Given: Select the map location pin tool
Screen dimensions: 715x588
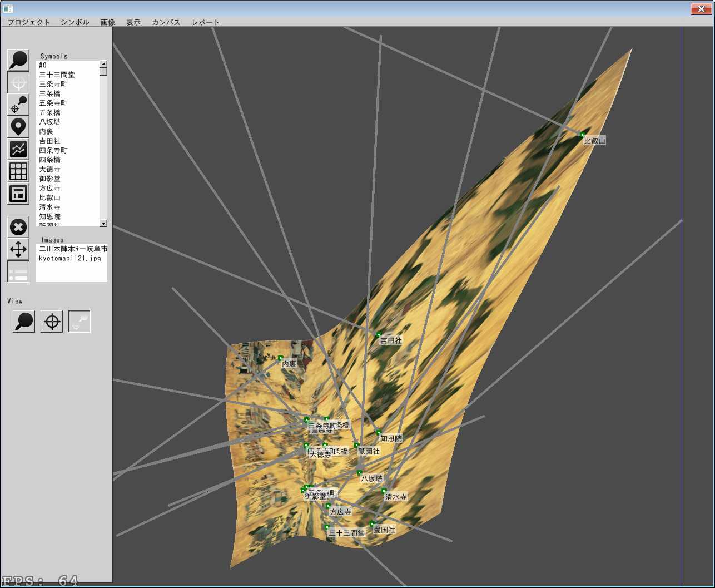Looking at the screenshot, I should tap(18, 127).
